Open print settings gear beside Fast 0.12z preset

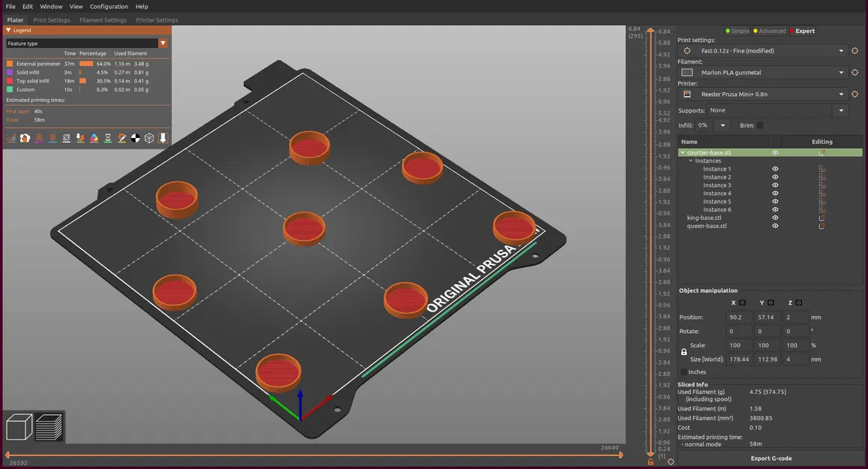(x=854, y=50)
